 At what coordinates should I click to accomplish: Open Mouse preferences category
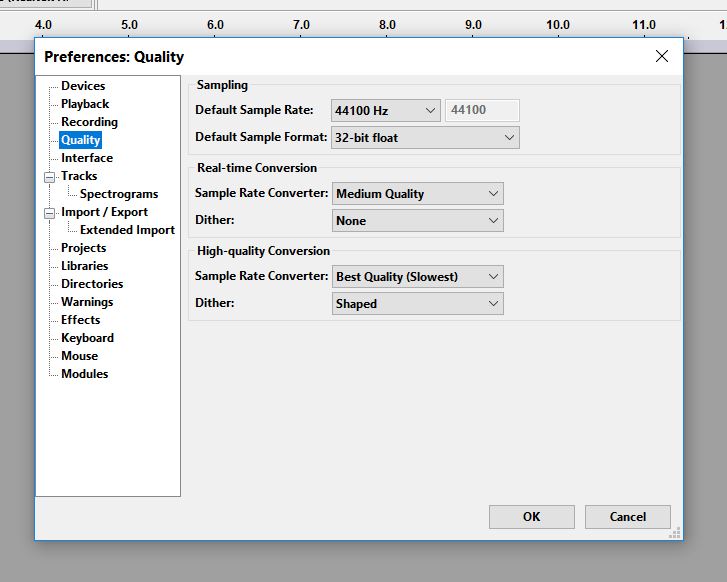[79, 357]
